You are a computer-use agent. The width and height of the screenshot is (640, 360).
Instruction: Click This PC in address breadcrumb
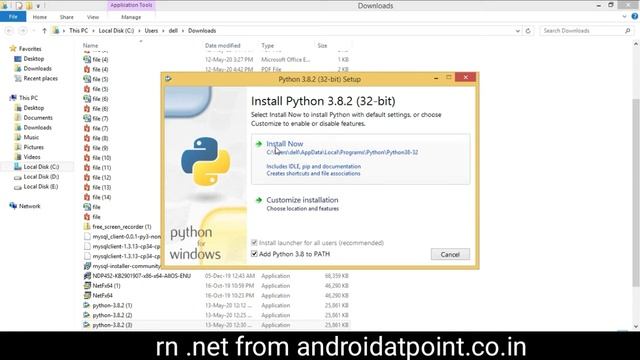78,31
